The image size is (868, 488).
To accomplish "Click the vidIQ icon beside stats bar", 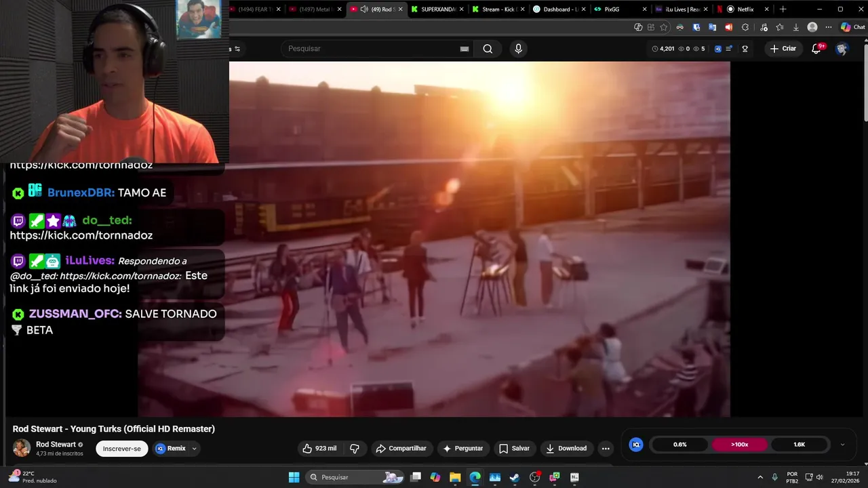I will click(x=635, y=445).
